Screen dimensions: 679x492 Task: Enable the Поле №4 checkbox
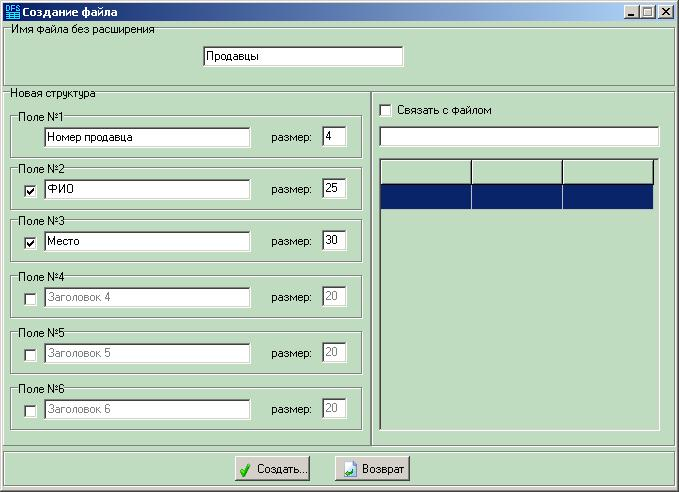pos(30,298)
